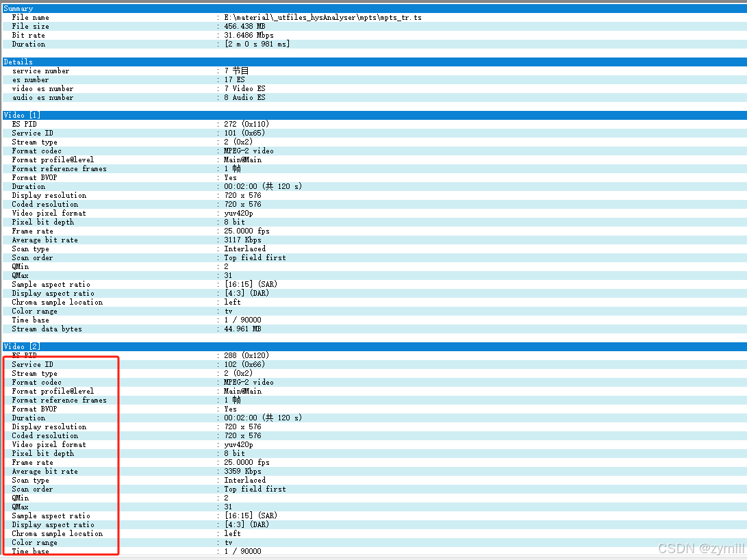
Task: Select the [2 m 0 s 981 ms] duration value
Action: pos(257,44)
